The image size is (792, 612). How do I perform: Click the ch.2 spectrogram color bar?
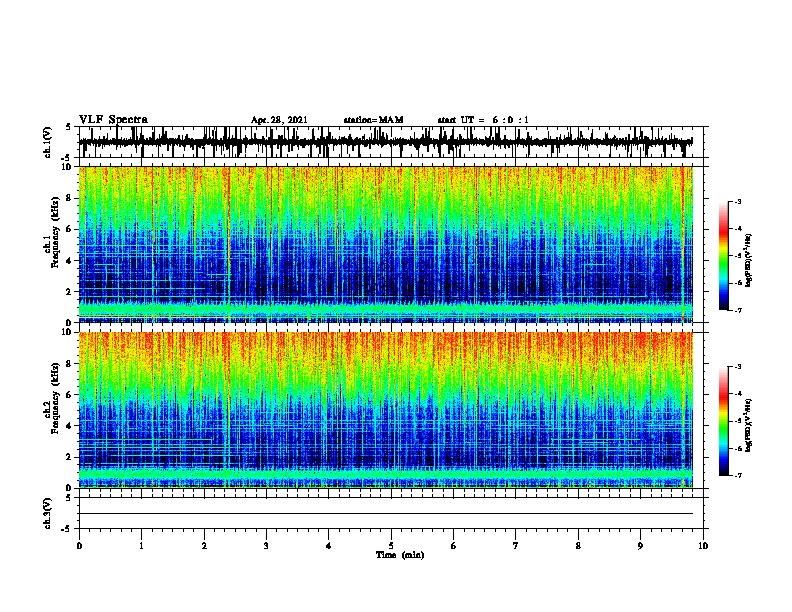pyautogui.click(x=723, y=421)
